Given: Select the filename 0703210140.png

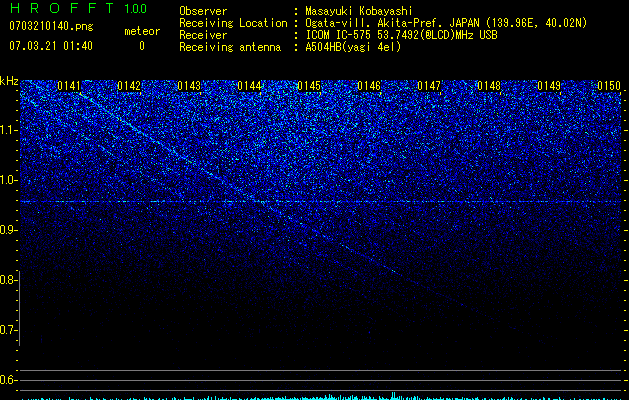Looking at the screenshot, I should tap(51, 26).
